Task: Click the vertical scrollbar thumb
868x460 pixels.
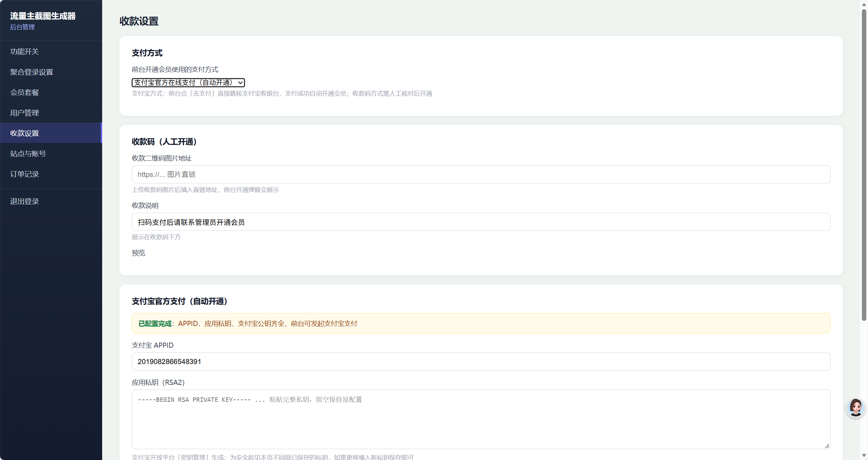Action: coord(864,165)
